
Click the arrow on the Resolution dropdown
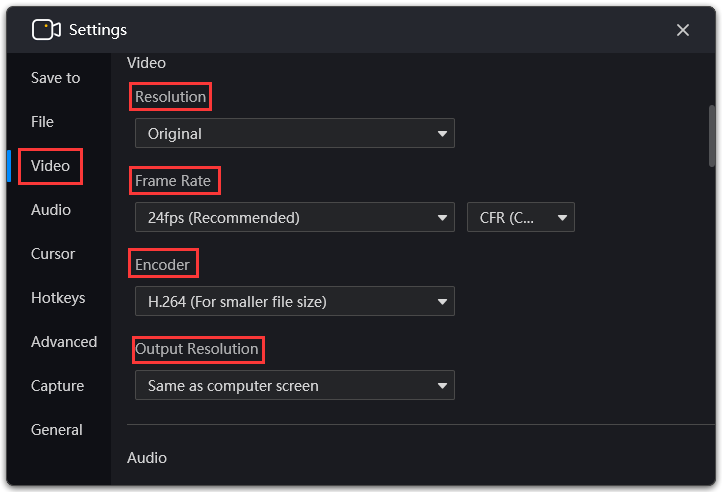(x=442, y=134)
